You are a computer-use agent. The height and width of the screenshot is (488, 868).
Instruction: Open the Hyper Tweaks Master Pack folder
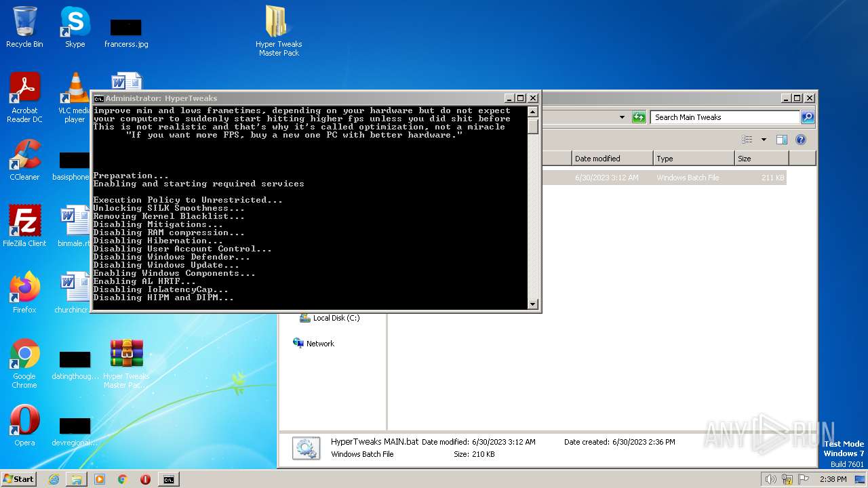coord(279,30)
